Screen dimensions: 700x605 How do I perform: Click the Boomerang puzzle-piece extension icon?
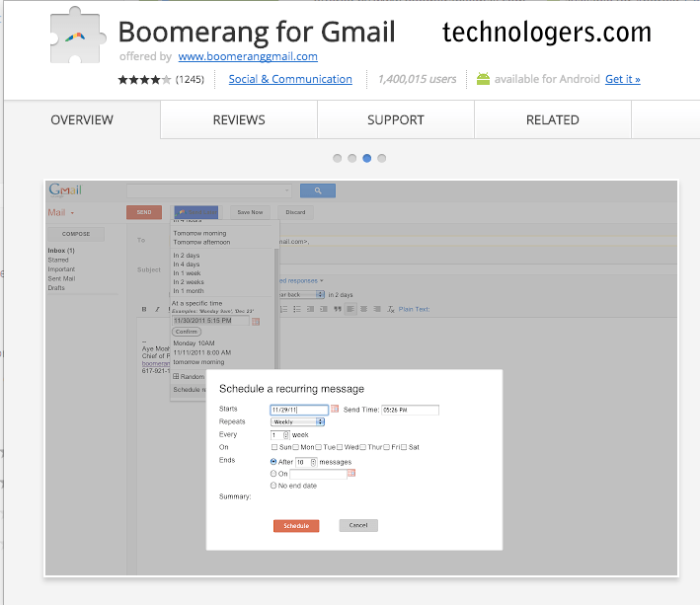(x=78, y=37)
